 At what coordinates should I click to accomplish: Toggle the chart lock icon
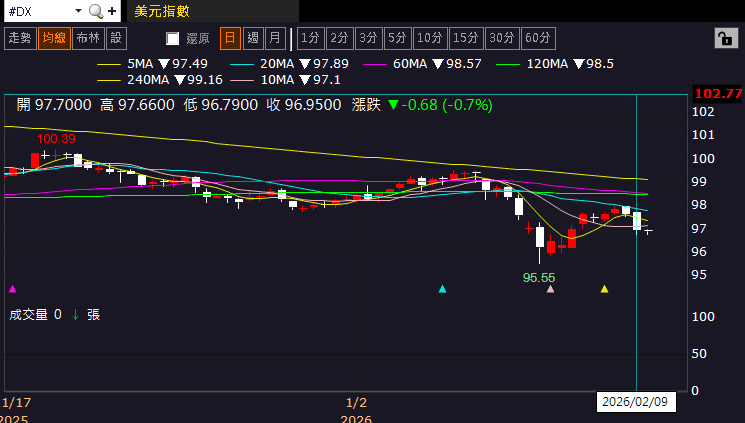[723, 38]
